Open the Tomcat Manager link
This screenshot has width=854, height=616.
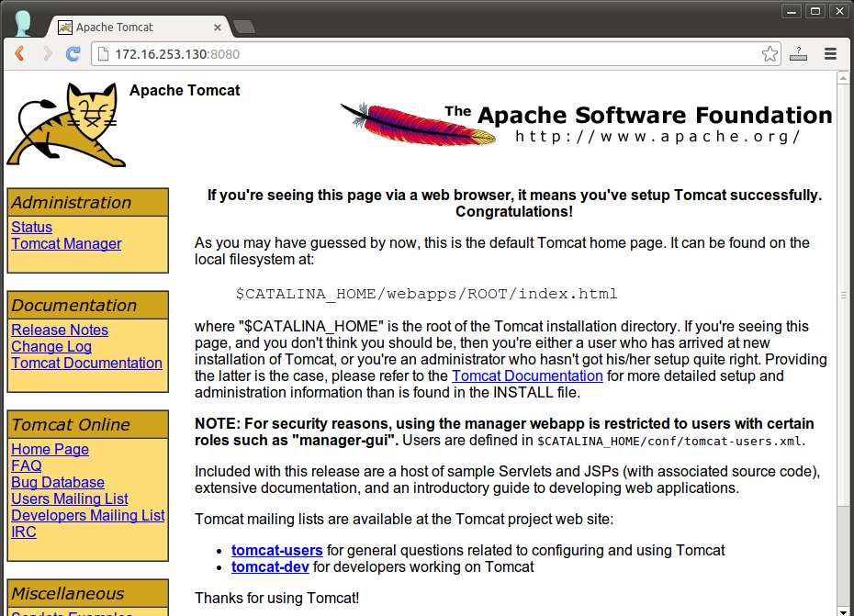(66, 243)
